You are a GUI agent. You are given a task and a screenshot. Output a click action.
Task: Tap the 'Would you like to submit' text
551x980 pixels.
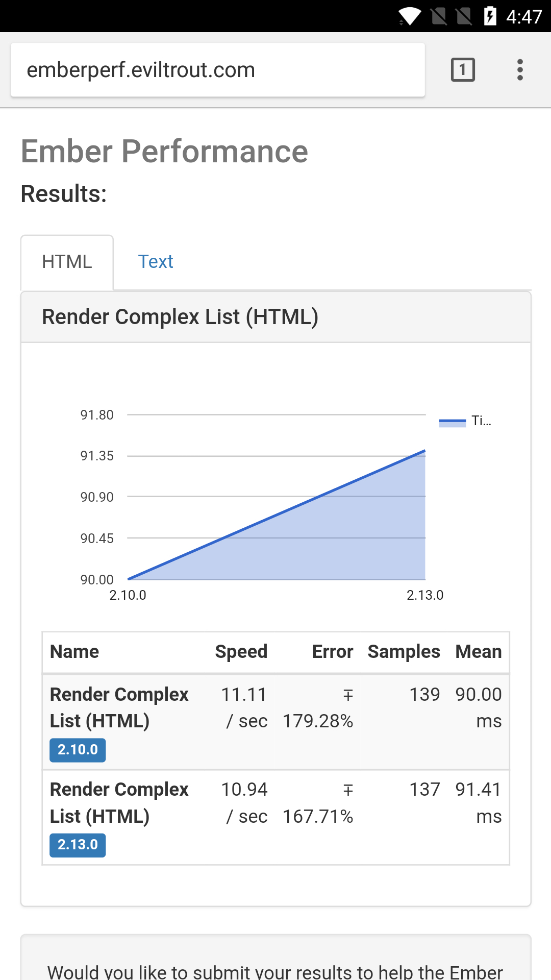pyautogui.click(x=275, y=972)
